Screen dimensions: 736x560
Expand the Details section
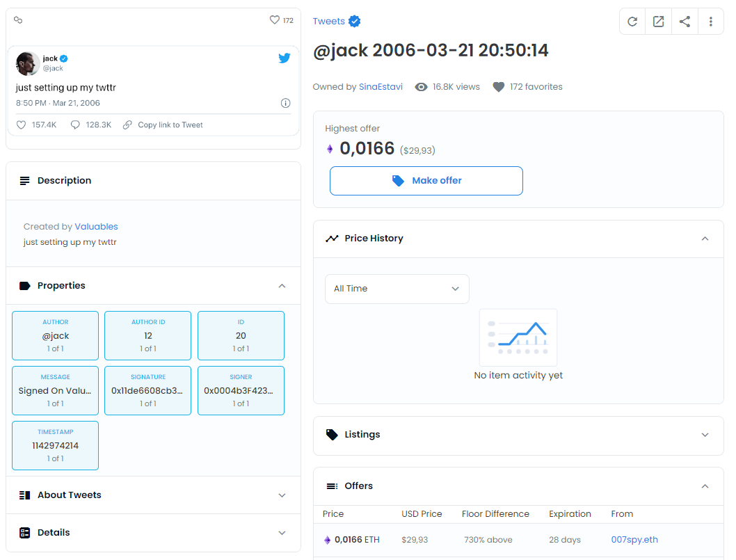(x=282, y=533)
